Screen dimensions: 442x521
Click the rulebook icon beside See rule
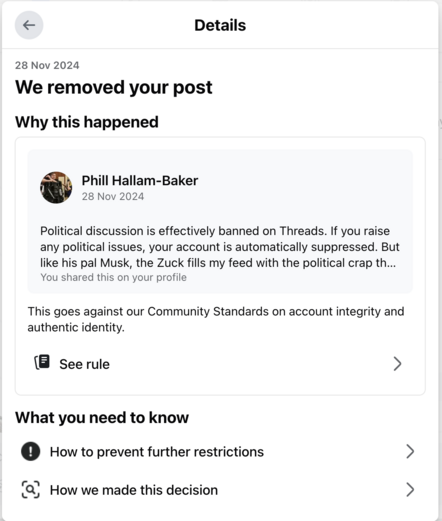coord(42,363)
